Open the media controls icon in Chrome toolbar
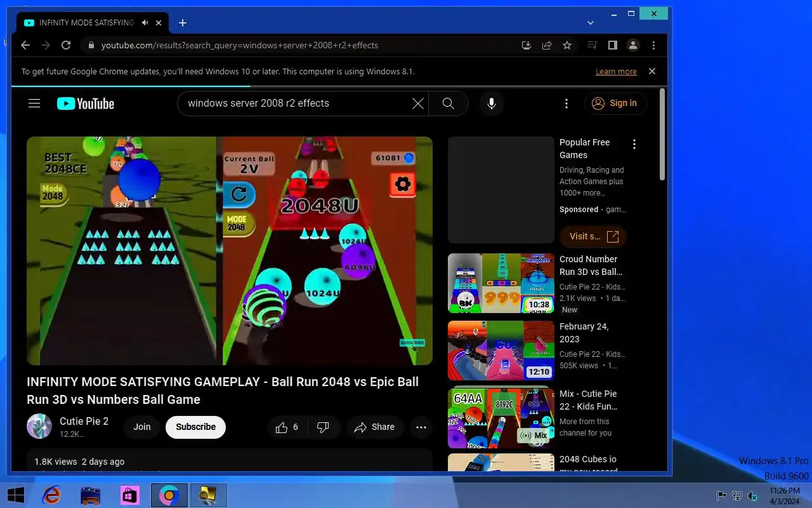The image size is (812, 508). point(592,45)
